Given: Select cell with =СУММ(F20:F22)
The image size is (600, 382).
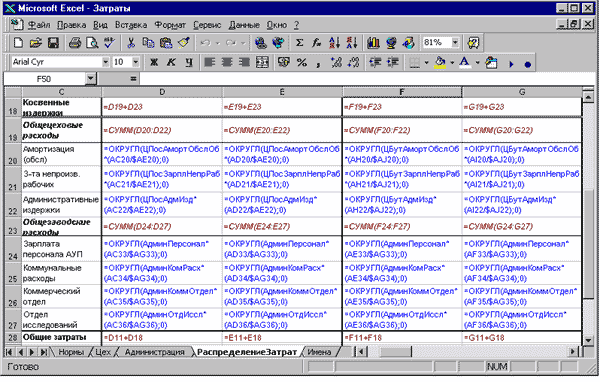Looking at the screenshot, I should click(402, 130).
